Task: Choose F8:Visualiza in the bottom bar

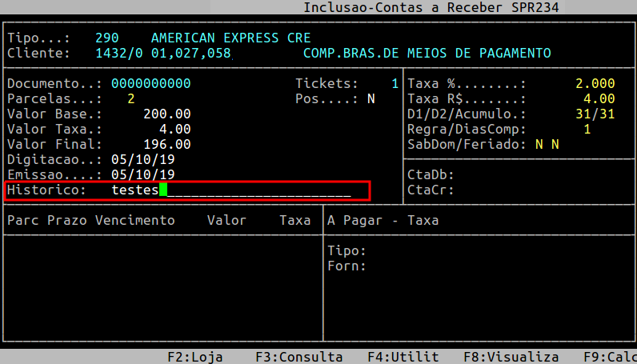Action: tap(511, 357)
